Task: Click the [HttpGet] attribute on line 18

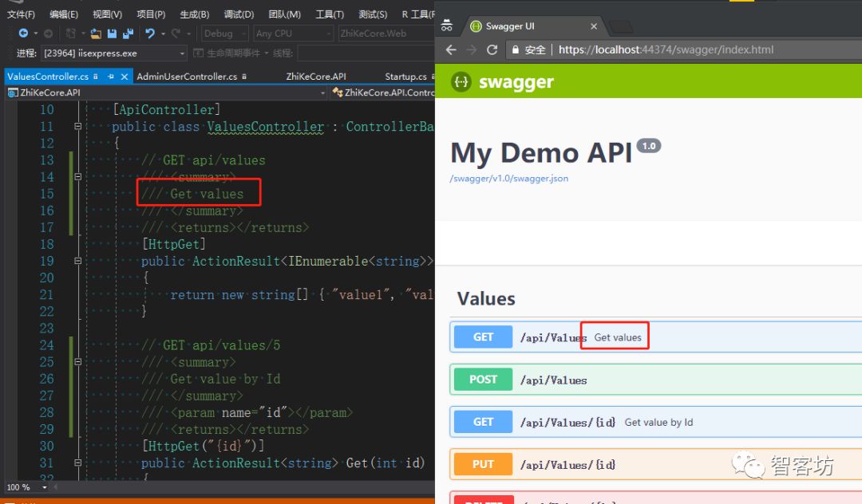Action: point(174,244)
